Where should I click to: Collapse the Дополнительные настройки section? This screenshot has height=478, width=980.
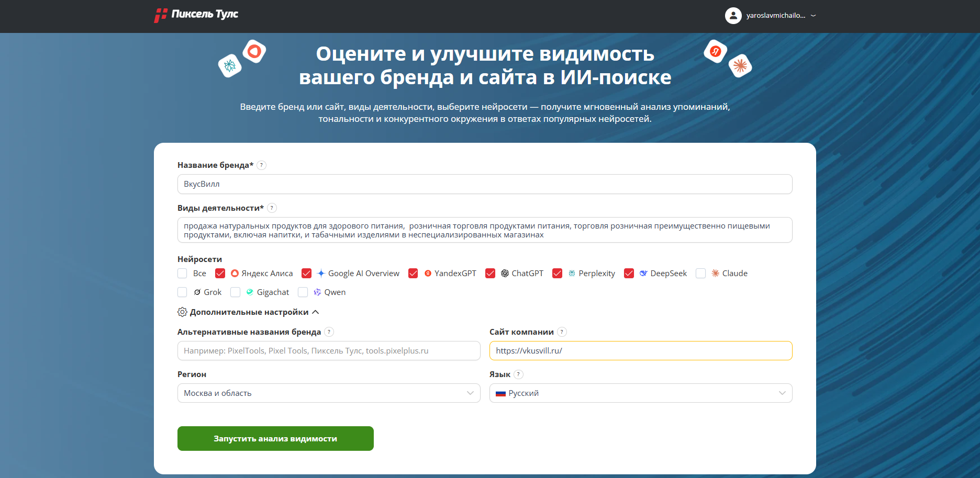tap(316, 312)
